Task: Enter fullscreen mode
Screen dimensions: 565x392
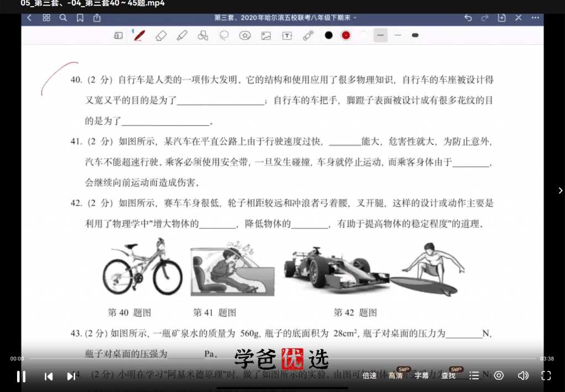Action: pyautogui.click(x=546, y=376)
